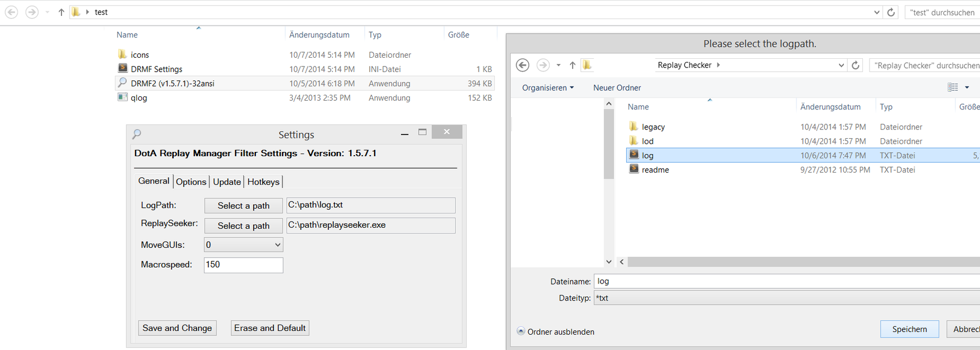The width and height of the screenshot is (980, 350).
Task: Open the view options dropdown arrow
Action: 967,88
